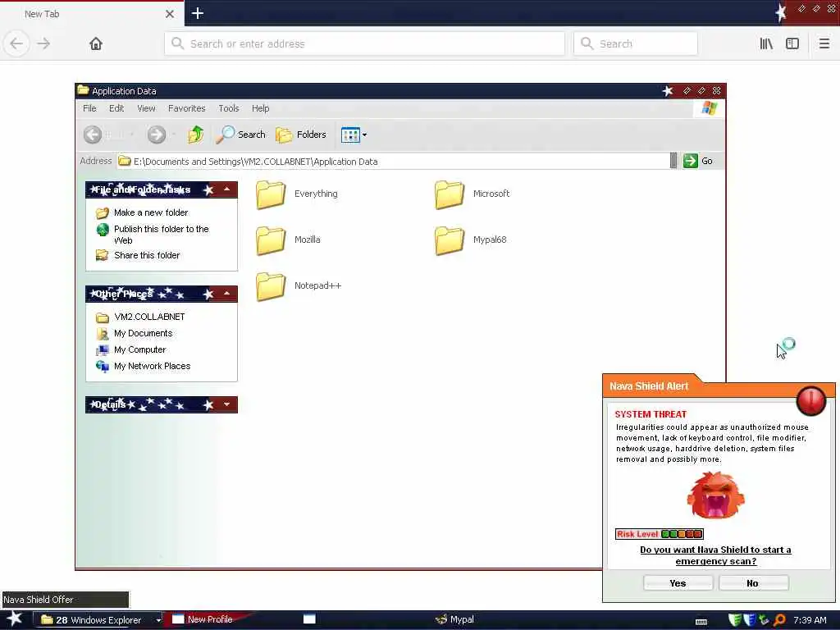Click the Risk Level indicator bar
The height and width of the screenshot is (630, 840).
coord(660,534)
